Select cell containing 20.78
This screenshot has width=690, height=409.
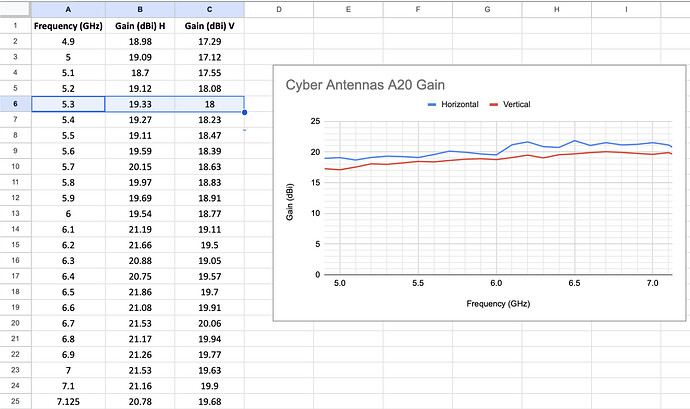[140, 401]
